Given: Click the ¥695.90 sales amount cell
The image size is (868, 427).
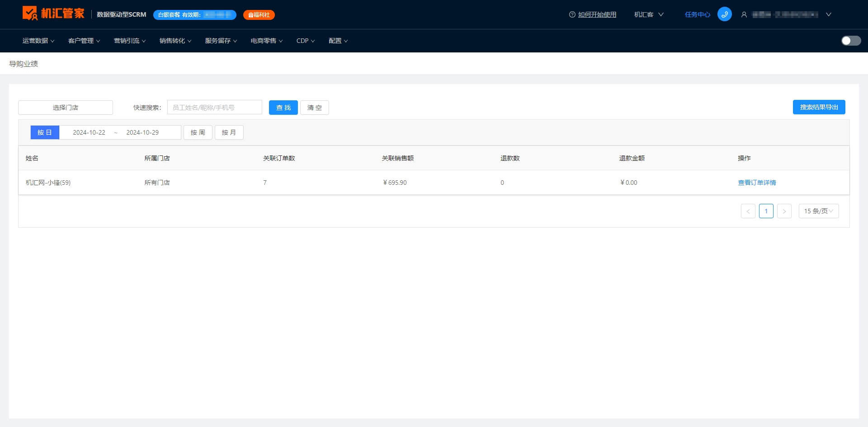Looking at the screenshot, I should click(395, 183).
